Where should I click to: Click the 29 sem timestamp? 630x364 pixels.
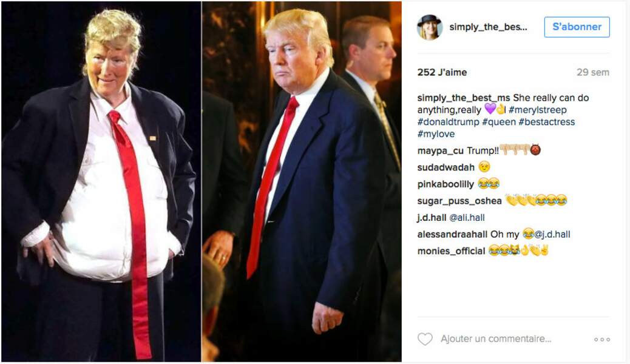tap(593, 72)
